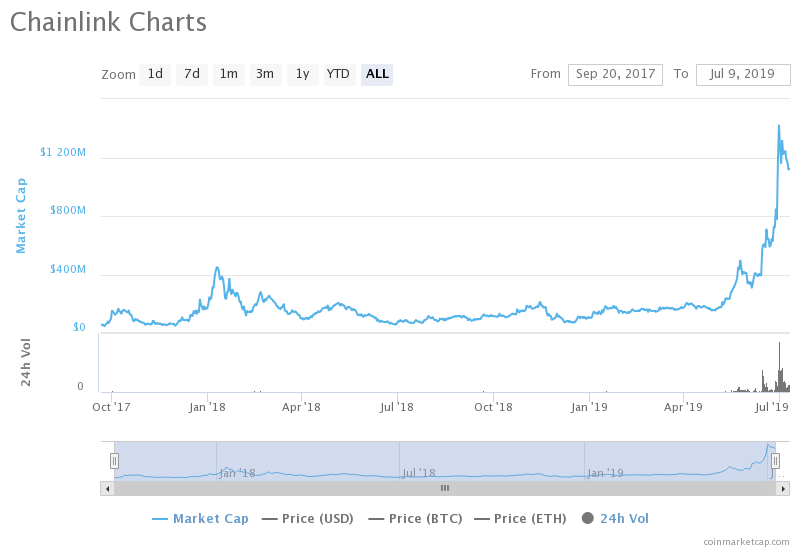Choose the 3m zoom option
This screenshot has width=800, height=550.
pos(265,74)
